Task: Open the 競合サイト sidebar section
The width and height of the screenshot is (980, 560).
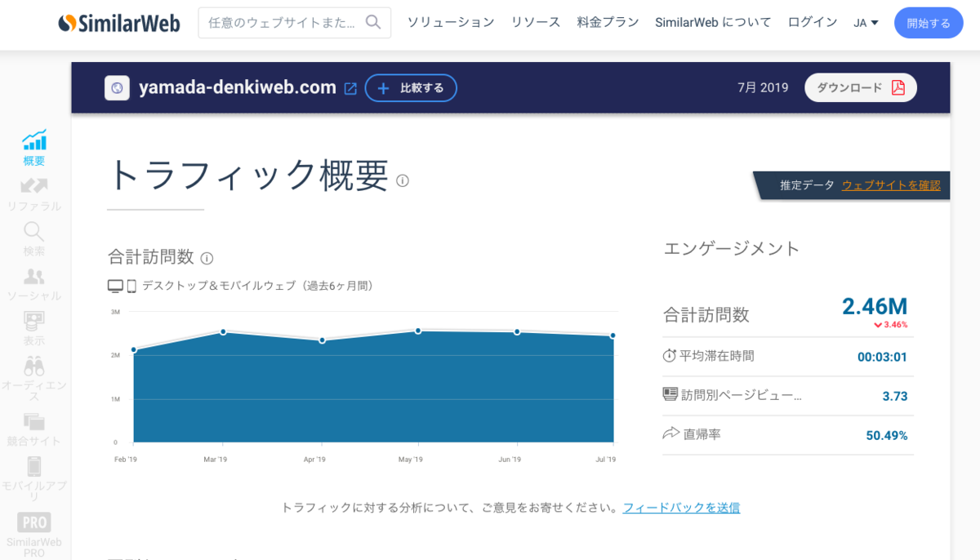Action: point(34,430)
